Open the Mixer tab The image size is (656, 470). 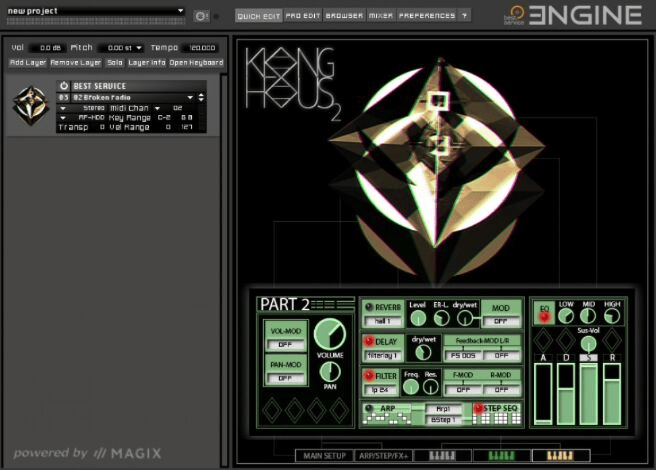[380, 16]
